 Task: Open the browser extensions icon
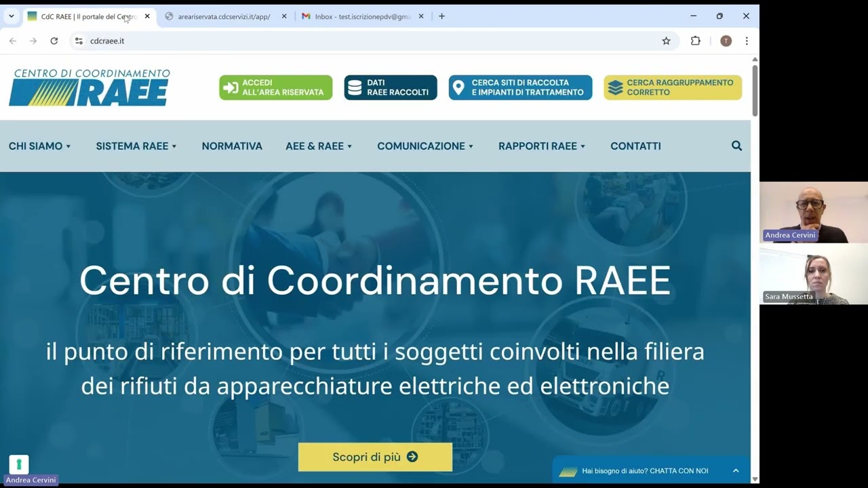pyautogui.click(x=695, y=41)
